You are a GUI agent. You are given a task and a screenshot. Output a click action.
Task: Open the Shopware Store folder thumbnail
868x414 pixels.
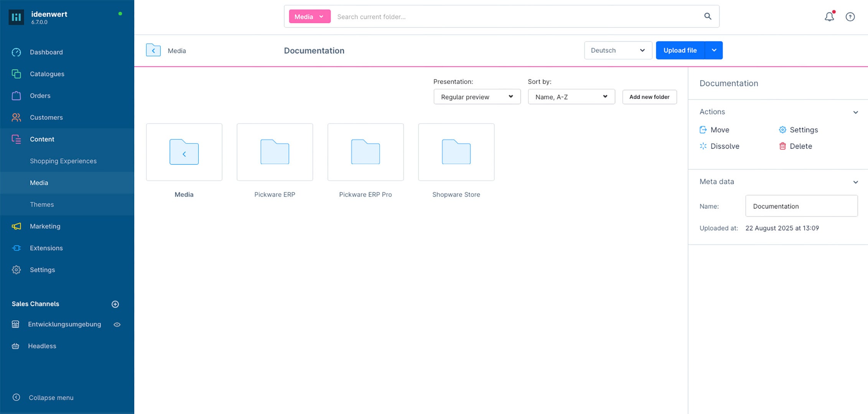(x=456, y=152)
